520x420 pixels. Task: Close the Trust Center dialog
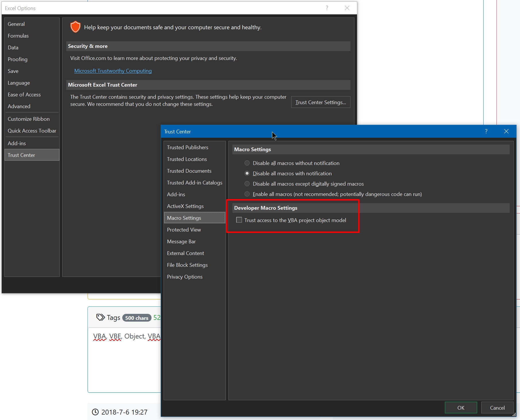pos(506,131)
